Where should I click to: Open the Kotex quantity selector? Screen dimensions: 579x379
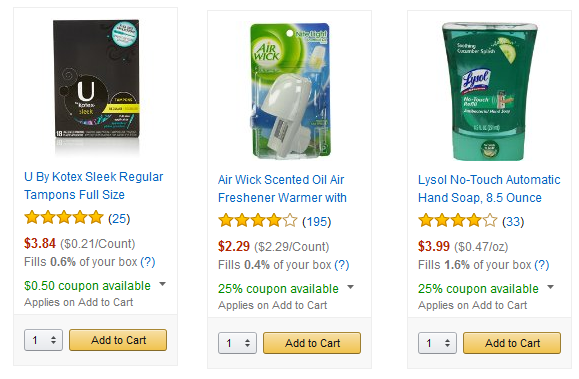(44, 340)
